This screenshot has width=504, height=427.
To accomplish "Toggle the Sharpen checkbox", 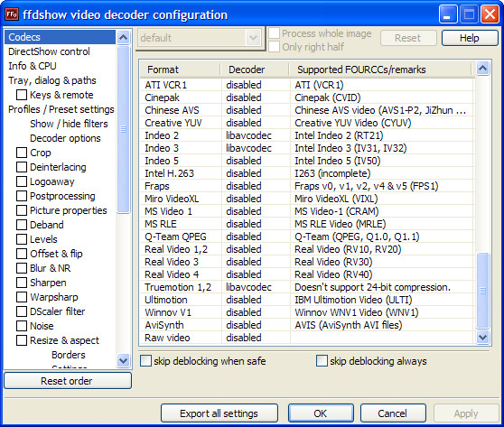I will coord(22,283).
